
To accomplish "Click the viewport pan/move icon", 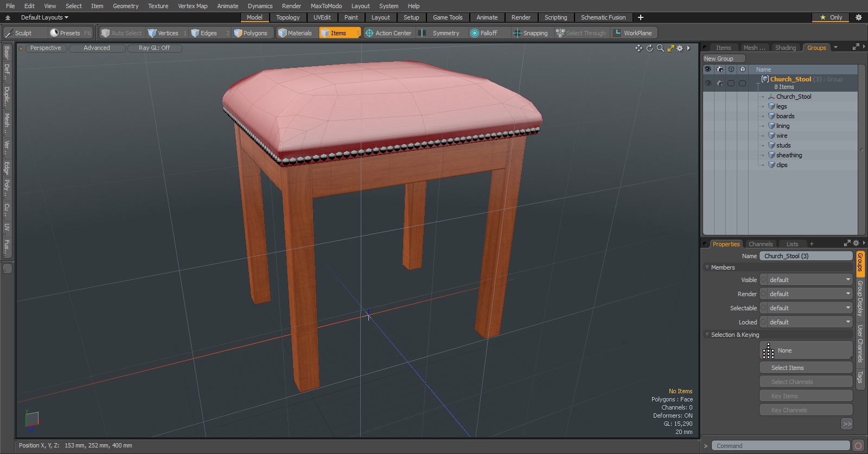I will point(639,48).
